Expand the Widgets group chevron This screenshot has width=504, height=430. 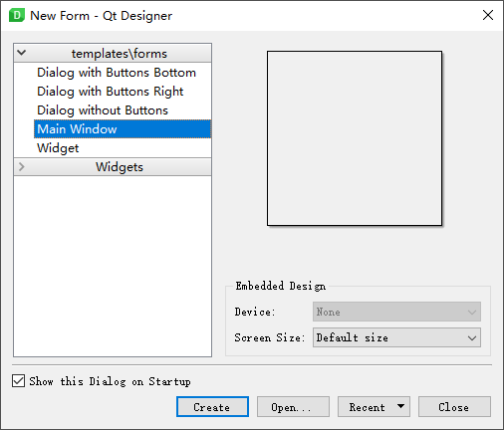(22, 166)
